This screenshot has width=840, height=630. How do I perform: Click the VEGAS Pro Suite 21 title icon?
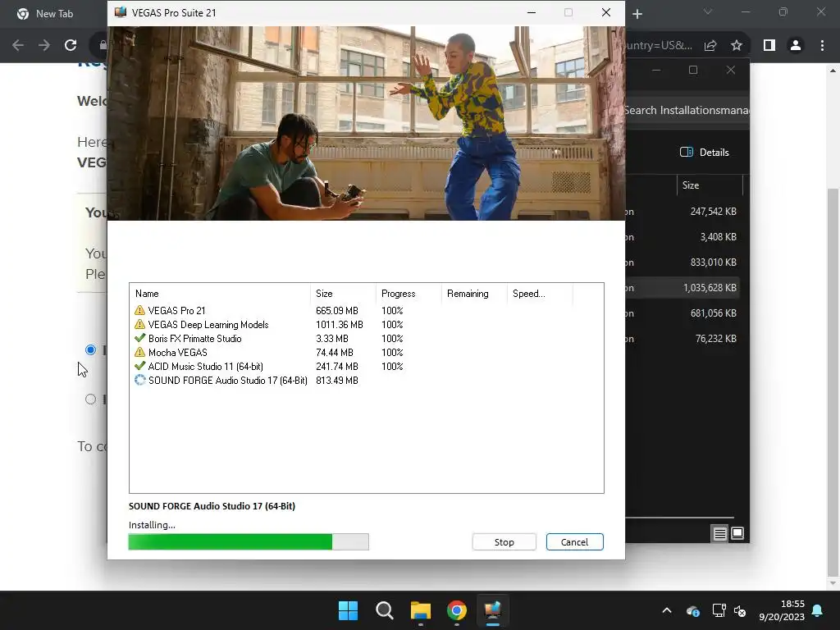pos(121,12)
